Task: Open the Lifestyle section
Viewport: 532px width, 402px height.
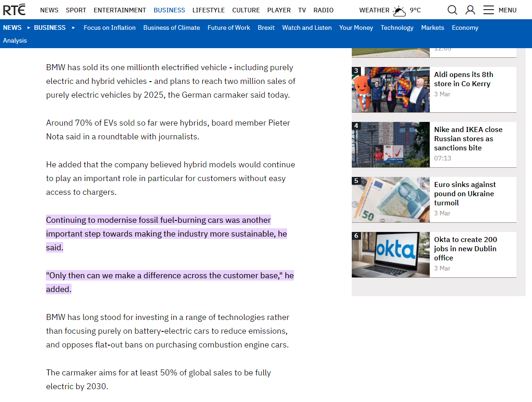Action: pos(208,10)
